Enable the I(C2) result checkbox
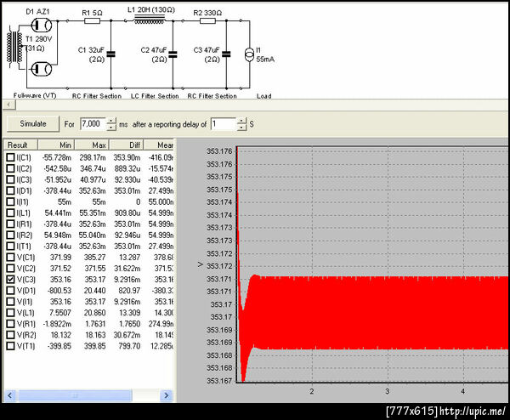 coord(11,168)
